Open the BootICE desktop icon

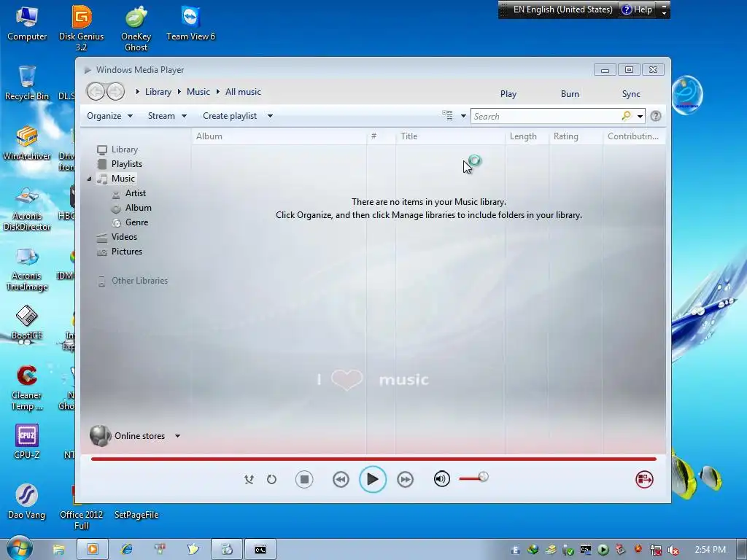pyautogui.click(x=27, y=323)
